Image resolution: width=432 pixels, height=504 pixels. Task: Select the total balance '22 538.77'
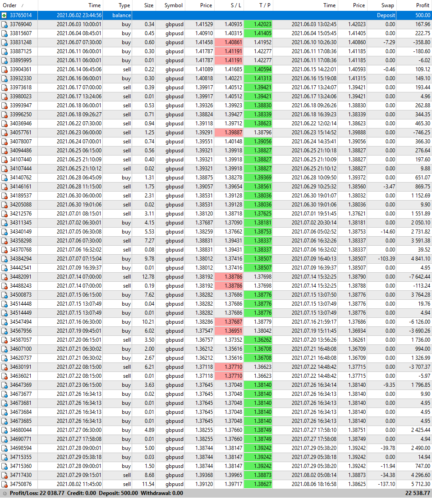pyautogui.click(x=417, y=493)
